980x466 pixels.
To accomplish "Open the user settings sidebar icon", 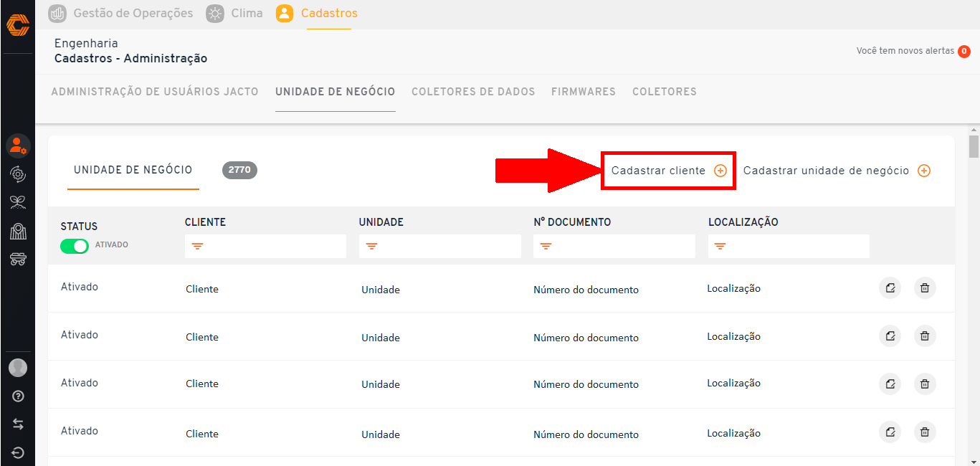I will 18,146.
